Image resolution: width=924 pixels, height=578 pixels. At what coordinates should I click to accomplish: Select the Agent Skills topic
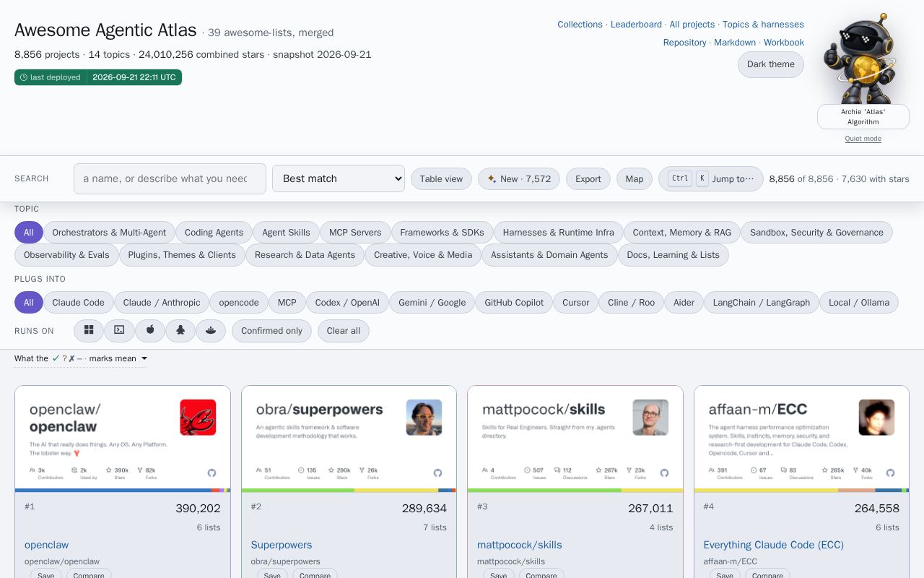pyautogui.click(x=286, y=233)
